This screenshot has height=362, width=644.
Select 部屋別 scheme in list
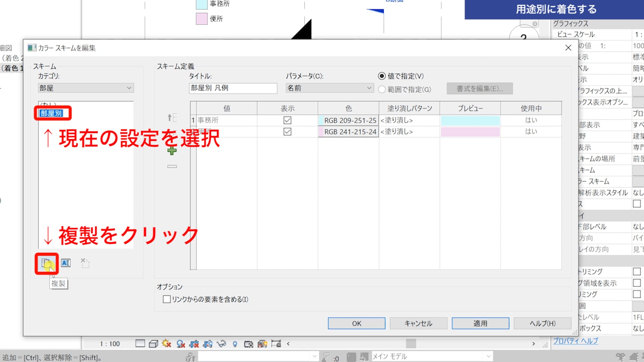51,113
